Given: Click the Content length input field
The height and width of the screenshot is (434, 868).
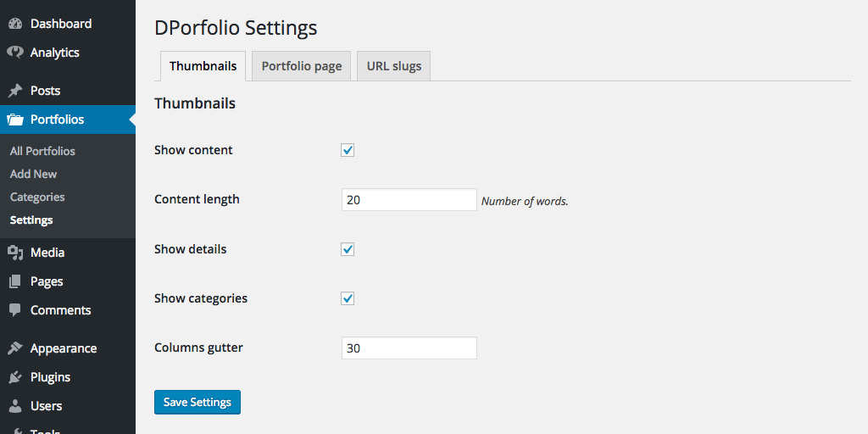Looking at the screenshot, I should tap(409, 200).
